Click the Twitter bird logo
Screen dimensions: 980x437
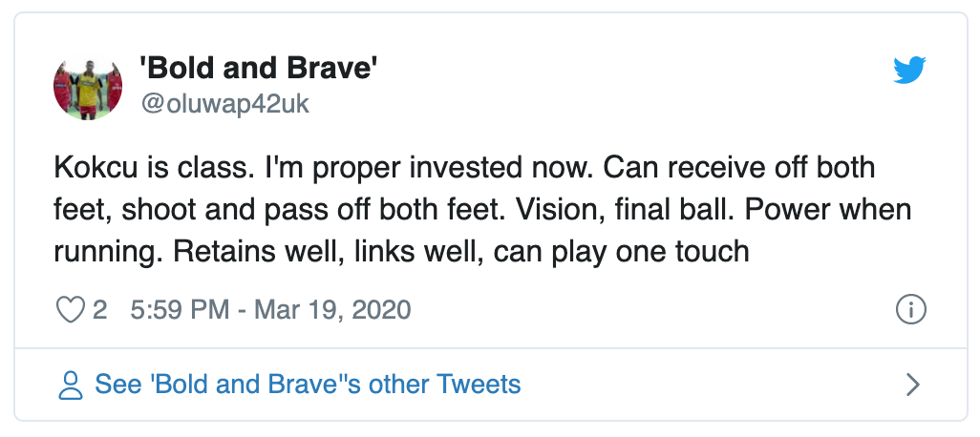pos(910,70)
